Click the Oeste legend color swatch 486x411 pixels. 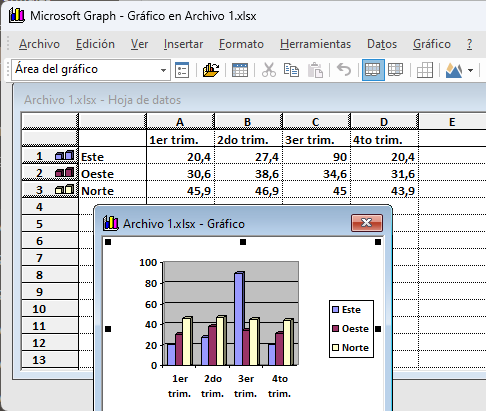[x=336, y=329]
